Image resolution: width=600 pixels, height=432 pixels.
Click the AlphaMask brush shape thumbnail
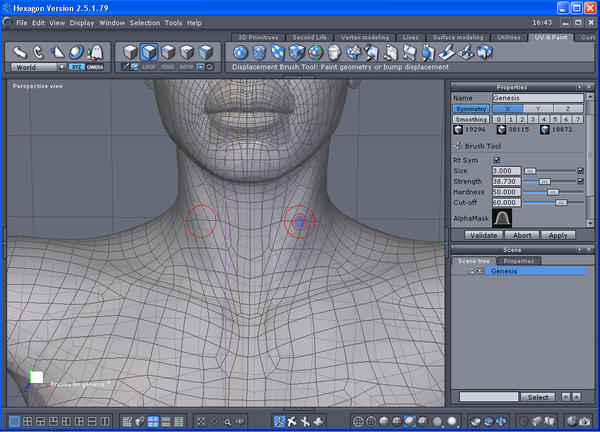(x=503, y=216)
